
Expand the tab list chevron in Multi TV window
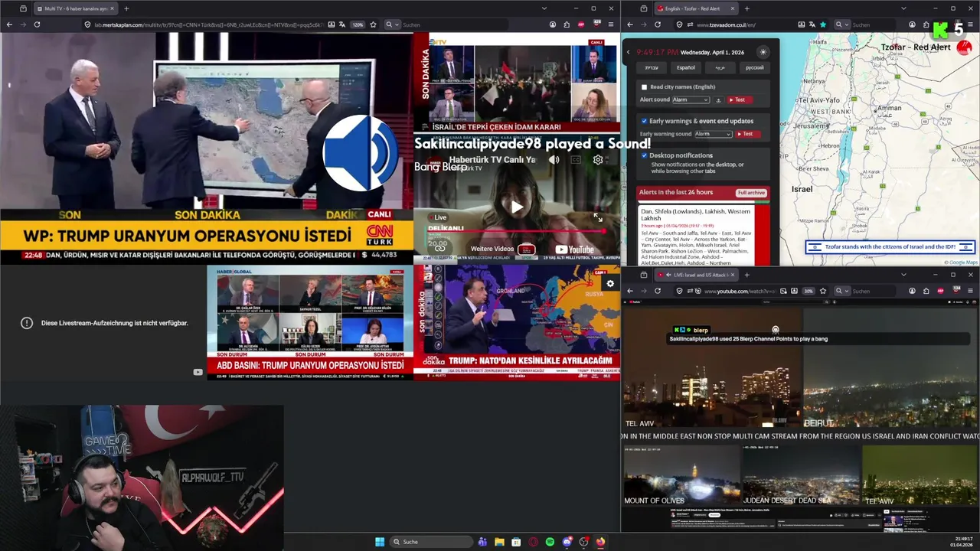coord(544,8)
